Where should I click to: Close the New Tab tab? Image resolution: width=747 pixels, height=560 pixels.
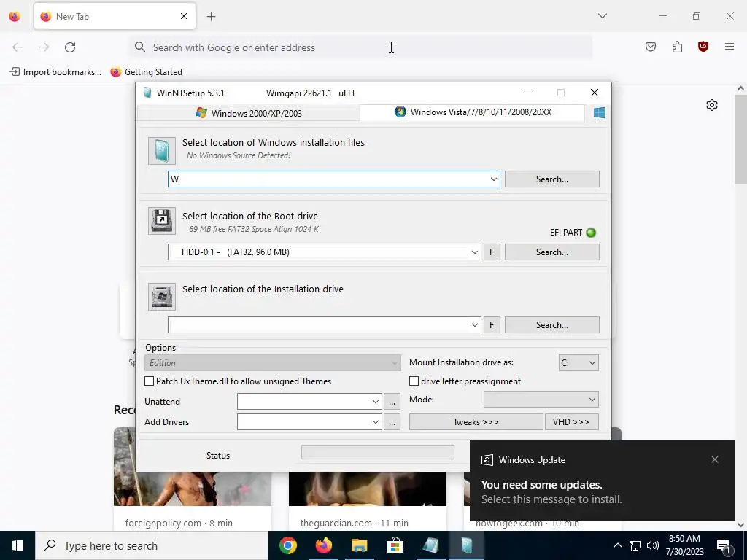coord(184,16)
